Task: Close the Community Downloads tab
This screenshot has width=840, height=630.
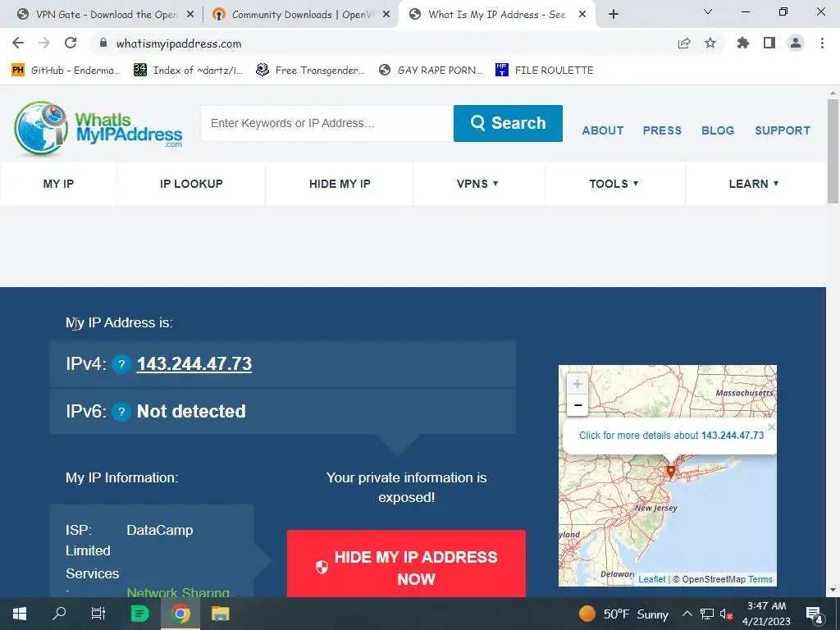Action: [x=386, y=15]
